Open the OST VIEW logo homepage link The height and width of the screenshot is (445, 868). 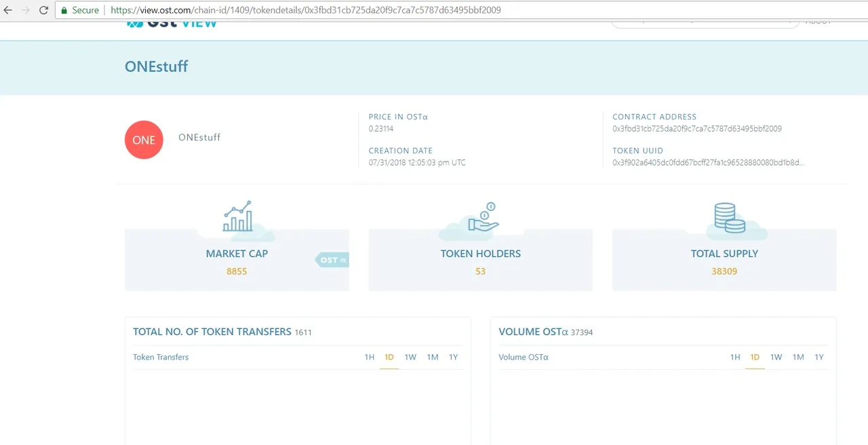(172, 24)
